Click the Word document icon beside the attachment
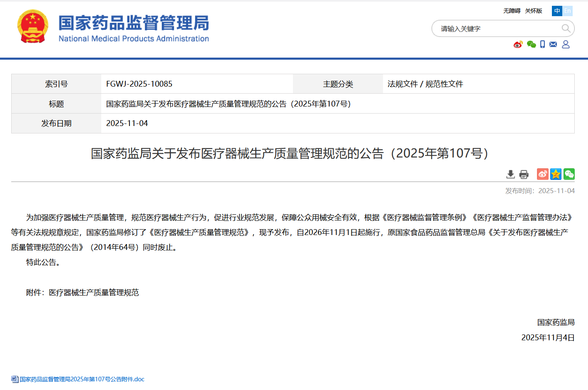The image size is (588, 390). (x=15, y=379)
